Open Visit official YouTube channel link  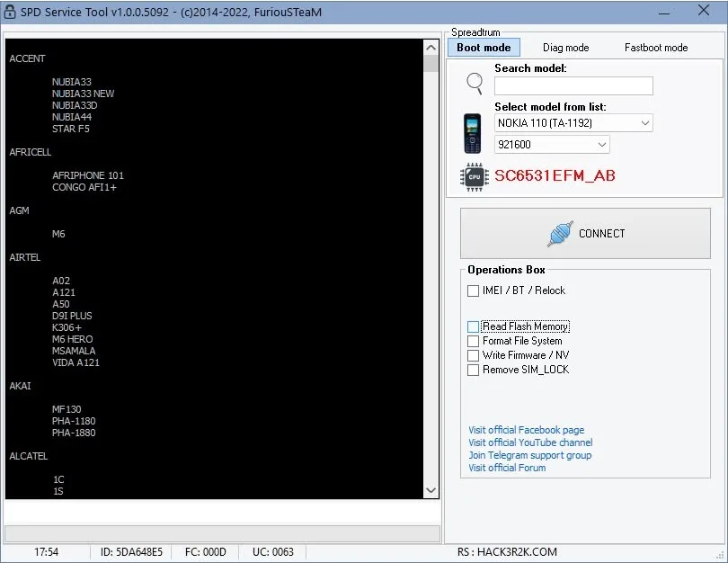click(530, 442)
